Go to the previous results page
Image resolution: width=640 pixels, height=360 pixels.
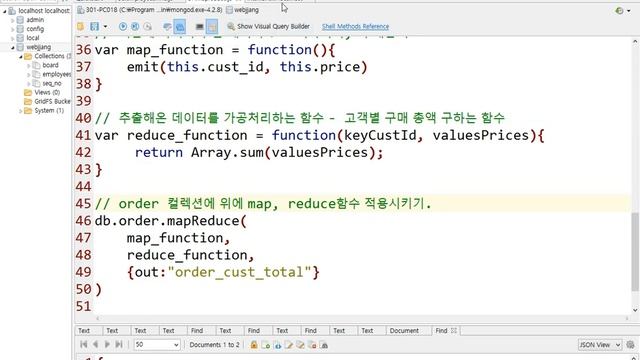96,344
